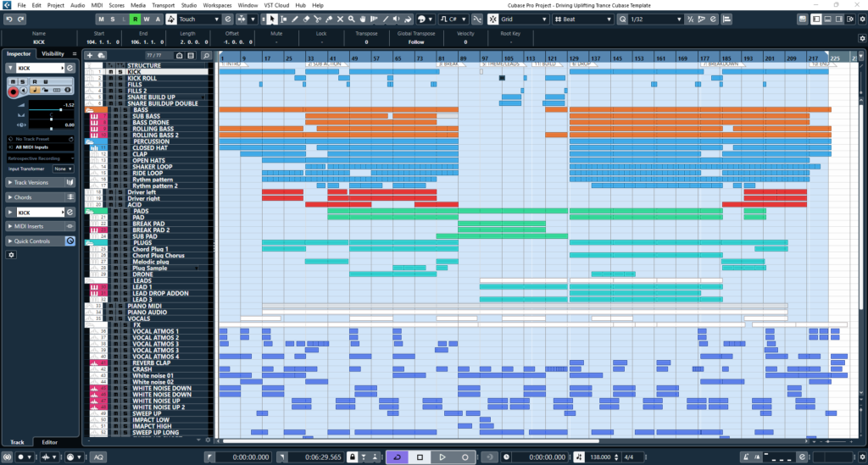Screen dimensions: 868x465
Task: Click the DROP marker in structure track
Action: point(581,64)
